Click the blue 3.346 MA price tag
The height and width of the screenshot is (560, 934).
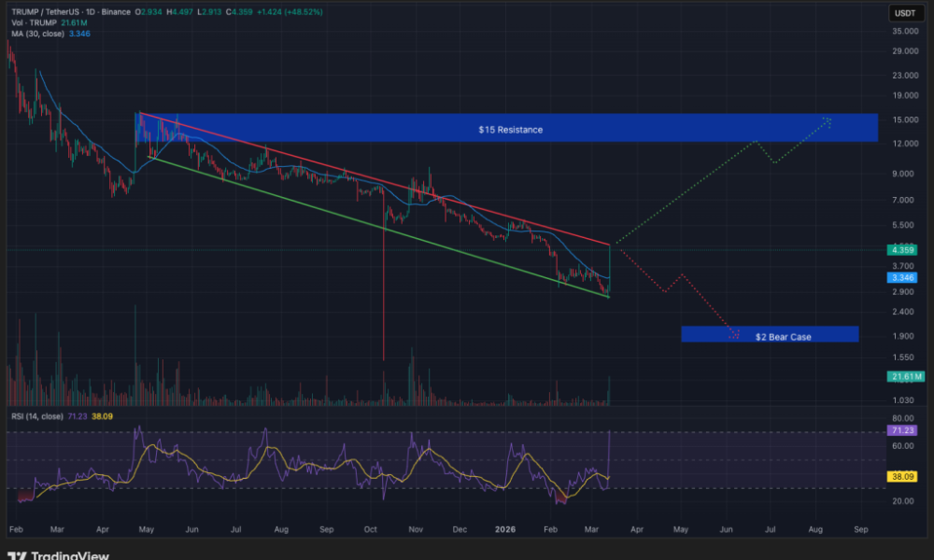click(x=904, y=278)
